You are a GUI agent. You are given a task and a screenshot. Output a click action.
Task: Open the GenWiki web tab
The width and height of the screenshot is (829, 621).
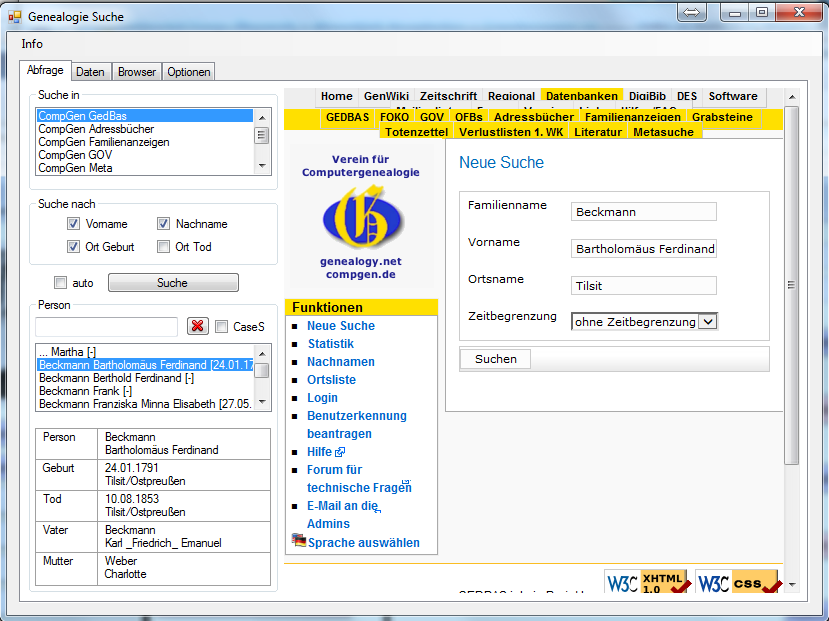(386, 96)
